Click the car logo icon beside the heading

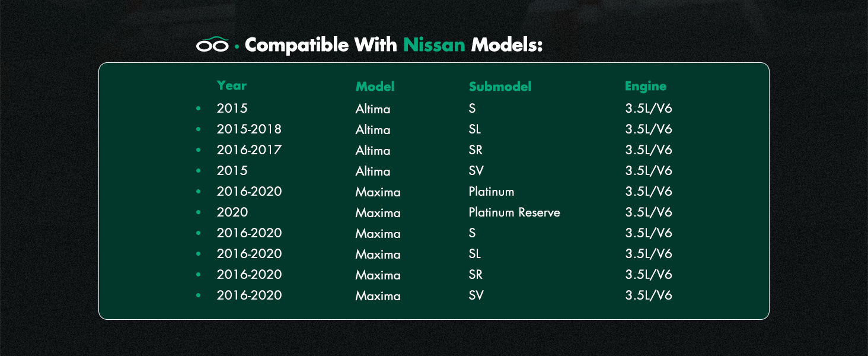point(212,45)
